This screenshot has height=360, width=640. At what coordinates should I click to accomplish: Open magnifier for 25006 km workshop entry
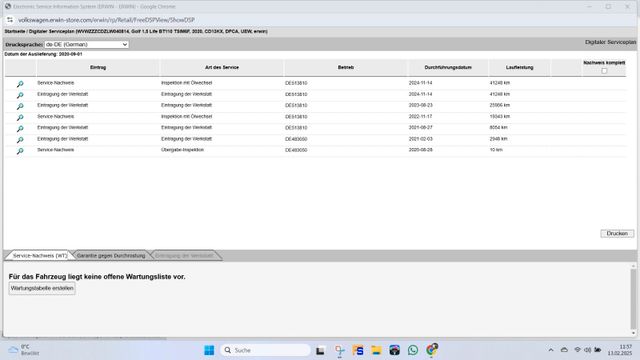click(20, 106)
